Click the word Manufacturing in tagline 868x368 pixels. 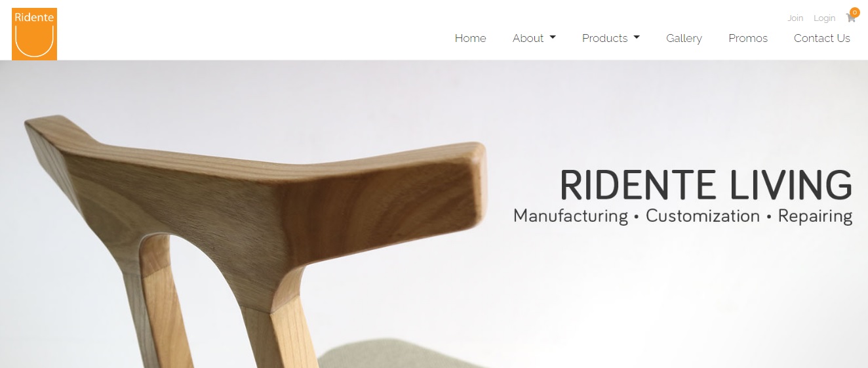click(x=570, y=216)
